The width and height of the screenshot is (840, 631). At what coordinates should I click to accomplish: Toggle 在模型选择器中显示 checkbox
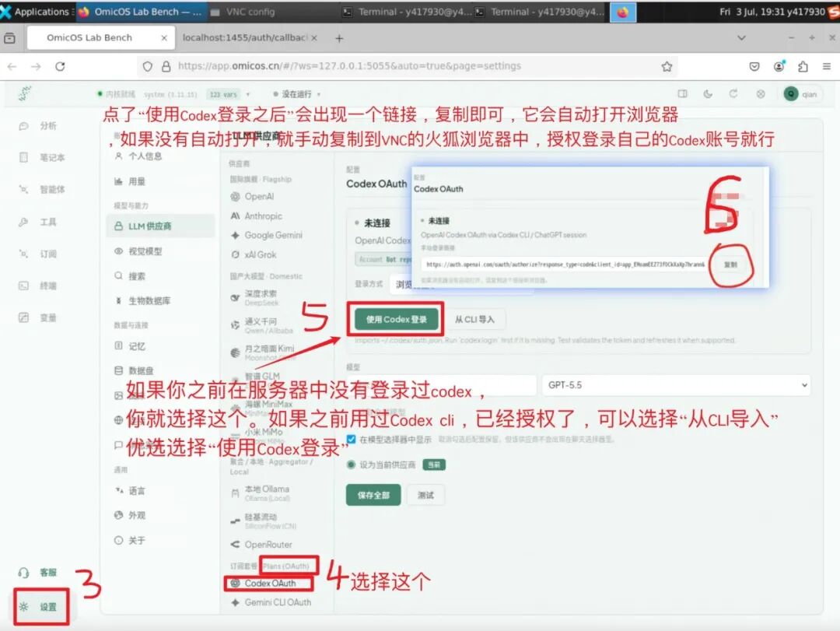tap(352, 440)
